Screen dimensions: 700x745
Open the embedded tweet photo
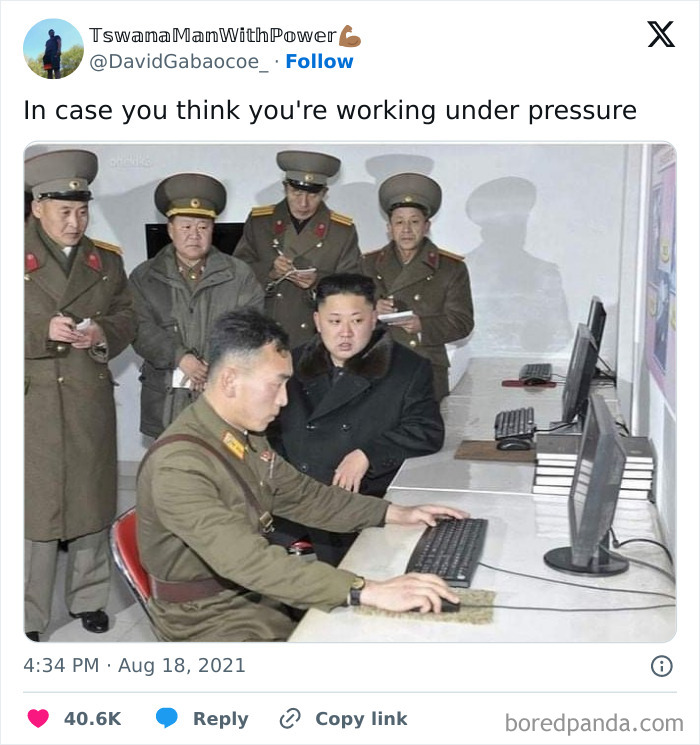[x=350, y=392]
